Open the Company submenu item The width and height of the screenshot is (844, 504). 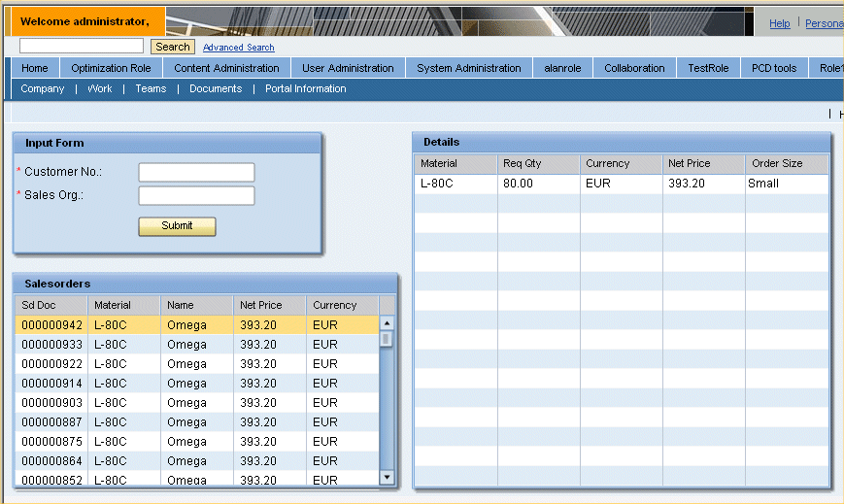[x=43, y=88]
